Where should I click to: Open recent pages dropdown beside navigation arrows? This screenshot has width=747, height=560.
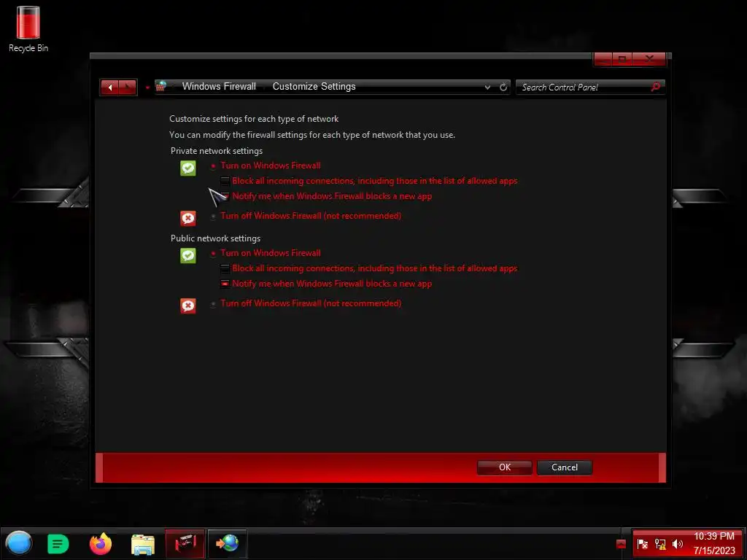pyautogui.click(x=147, y=87)
